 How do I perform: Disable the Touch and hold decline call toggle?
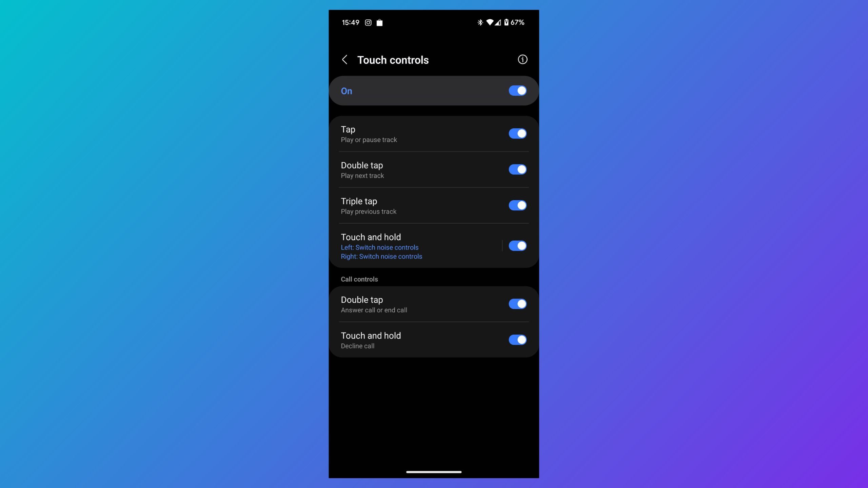517,340
